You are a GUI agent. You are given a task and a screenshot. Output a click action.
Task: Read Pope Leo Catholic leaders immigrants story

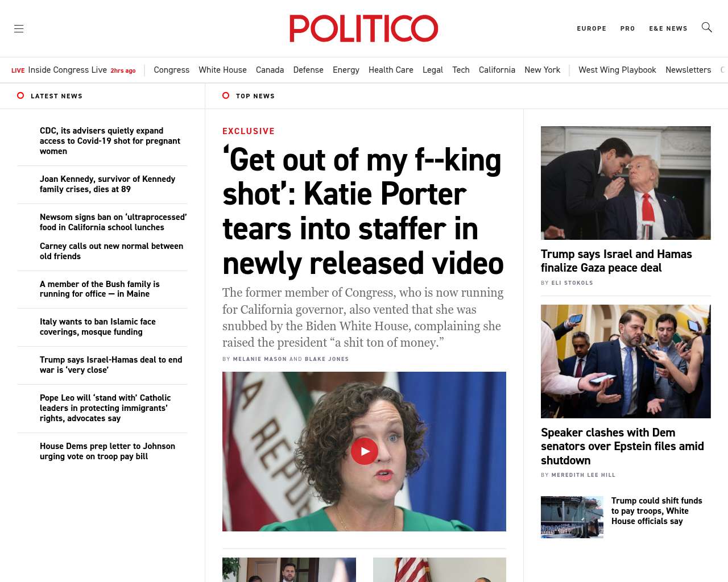click(x=105, y=408)
